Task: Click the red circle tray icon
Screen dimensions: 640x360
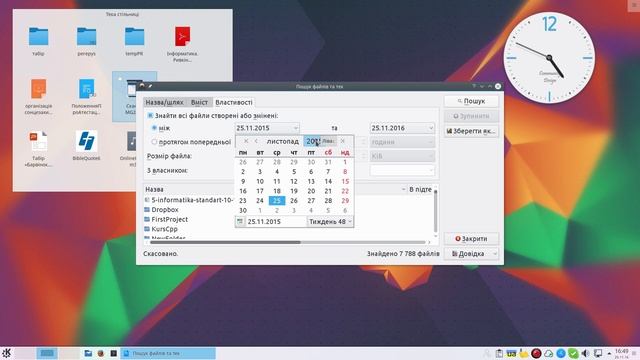Action: tap(536, 353)
